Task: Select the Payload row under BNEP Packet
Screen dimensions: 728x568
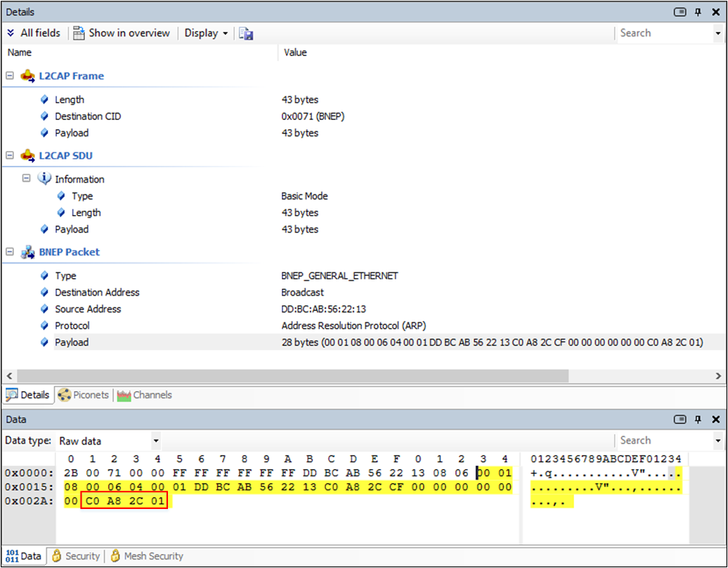Action: pyautogui.click(x=72, y=343)
